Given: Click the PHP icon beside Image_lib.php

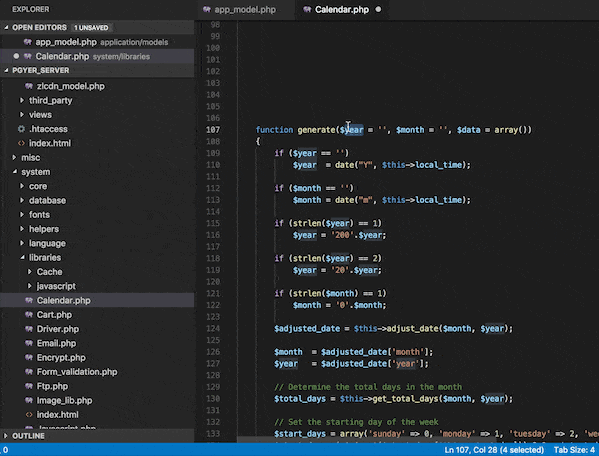Looking at the screenshot, I should (x=29, y=400).
